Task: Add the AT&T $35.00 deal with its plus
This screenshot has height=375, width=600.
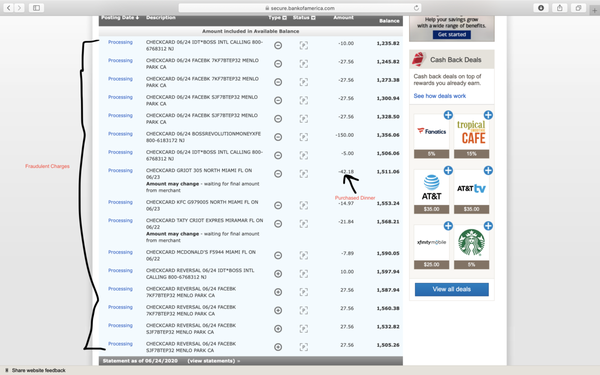Action: [448, 170]
